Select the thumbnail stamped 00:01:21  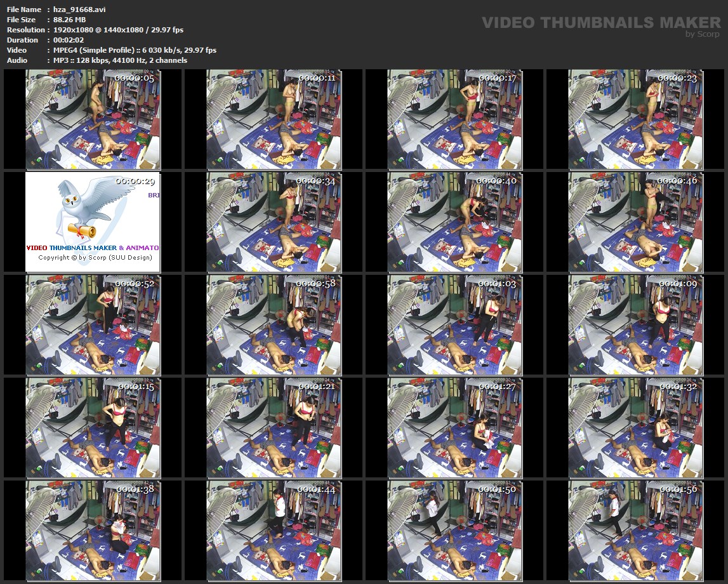[274, 428]
